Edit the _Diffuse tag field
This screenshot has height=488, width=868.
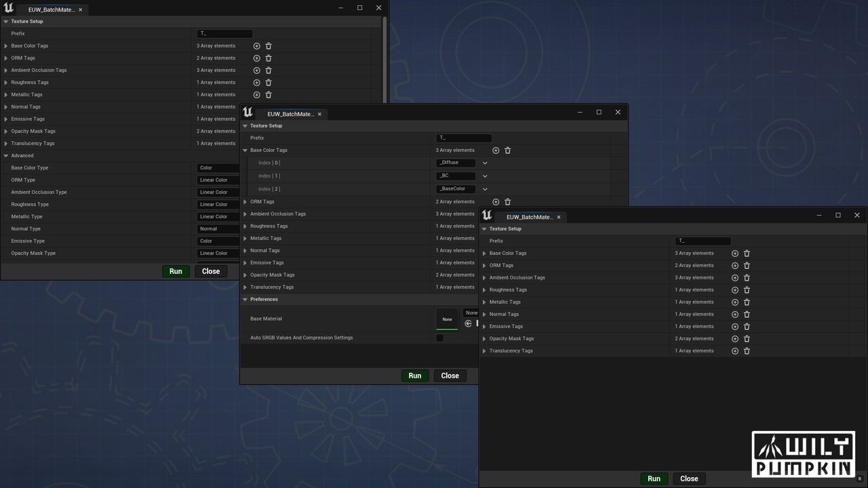click(456, 163)
